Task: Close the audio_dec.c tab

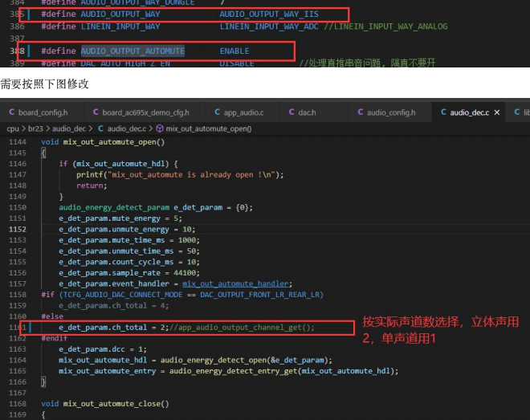Action: (497, 112)
